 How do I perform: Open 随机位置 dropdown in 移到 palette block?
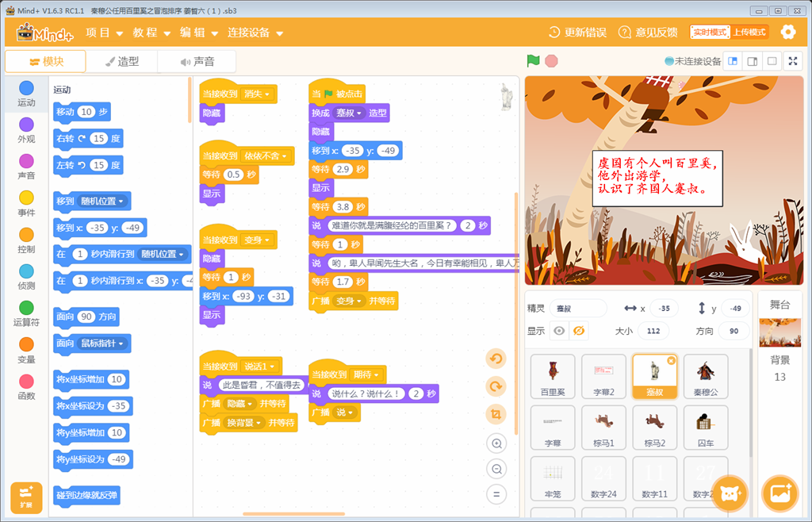click(x=102, y=201)
